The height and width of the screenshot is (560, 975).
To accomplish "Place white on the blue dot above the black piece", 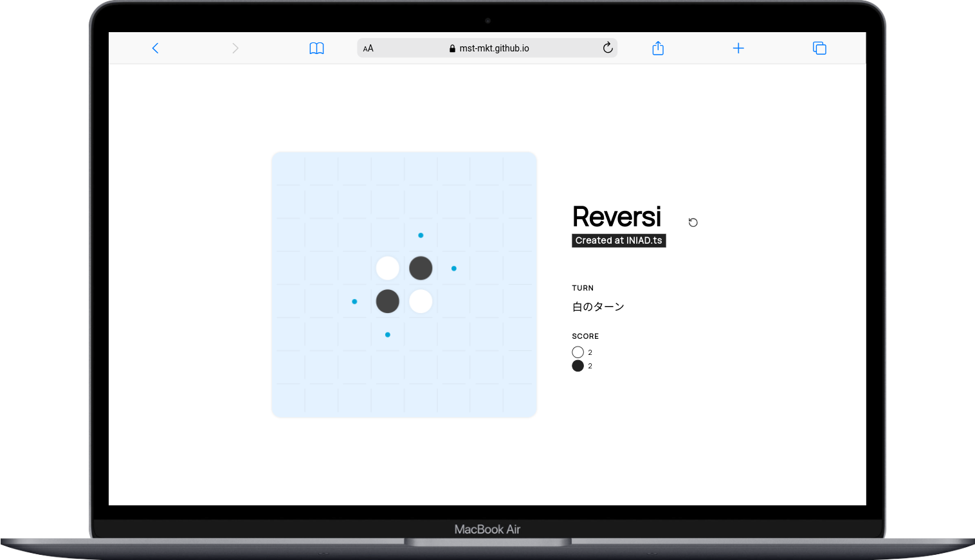I will coord(421,235).
